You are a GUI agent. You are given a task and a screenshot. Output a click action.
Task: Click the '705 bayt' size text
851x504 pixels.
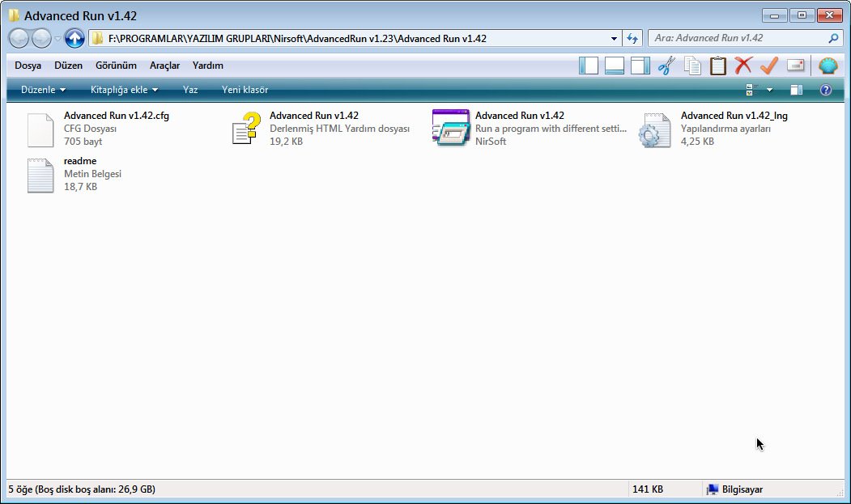click(x=83, y=142)
